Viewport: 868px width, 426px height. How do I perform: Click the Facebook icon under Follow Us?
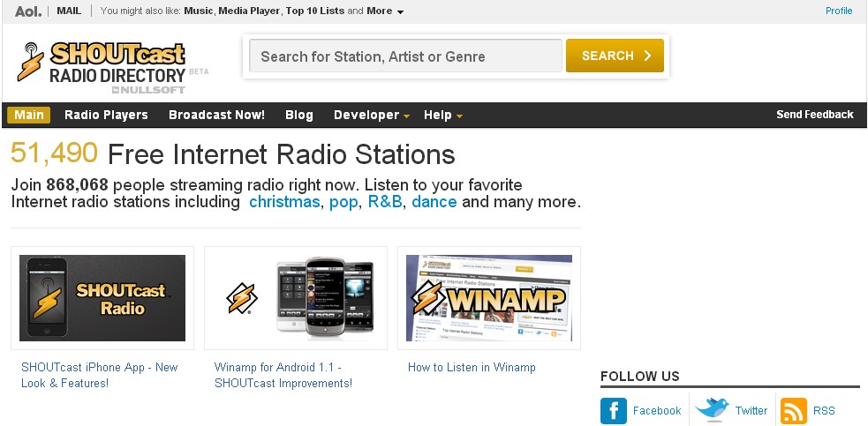pos(614,410)
